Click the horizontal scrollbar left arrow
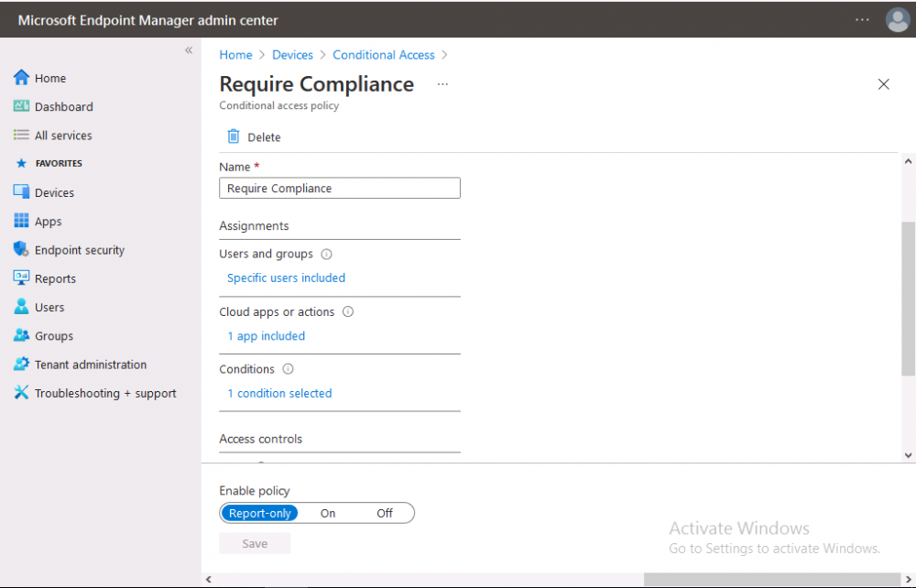This screenshot has width=916, height=588. [209, 579]
